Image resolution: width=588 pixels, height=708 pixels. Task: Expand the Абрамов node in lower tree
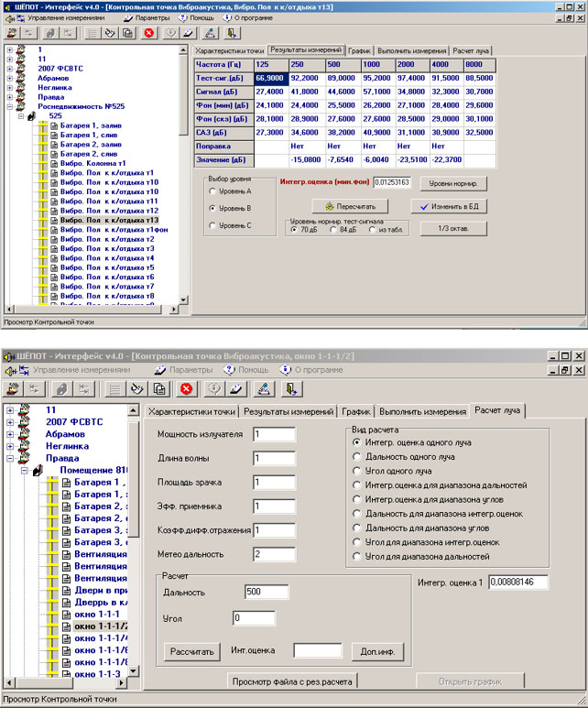10,434
